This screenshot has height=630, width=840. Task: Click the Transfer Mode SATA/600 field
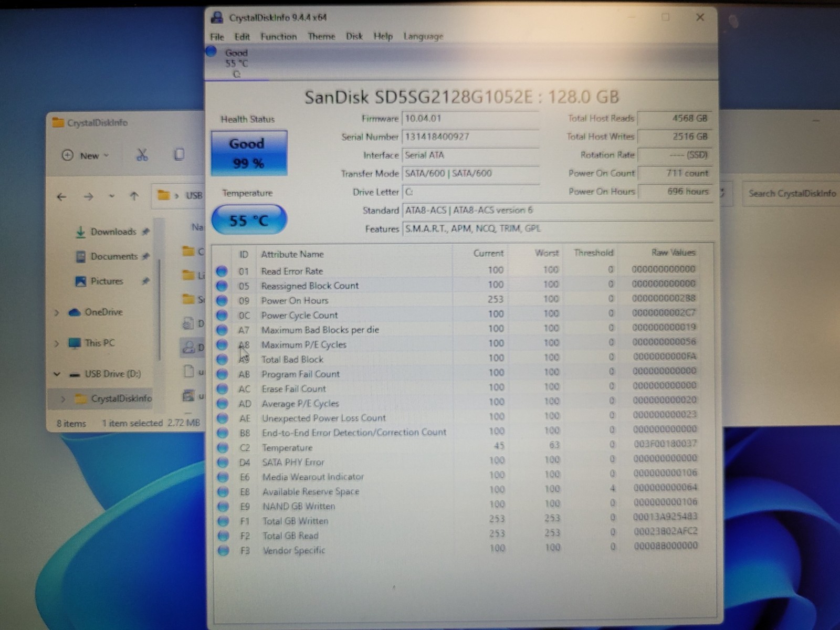[470, 174]
